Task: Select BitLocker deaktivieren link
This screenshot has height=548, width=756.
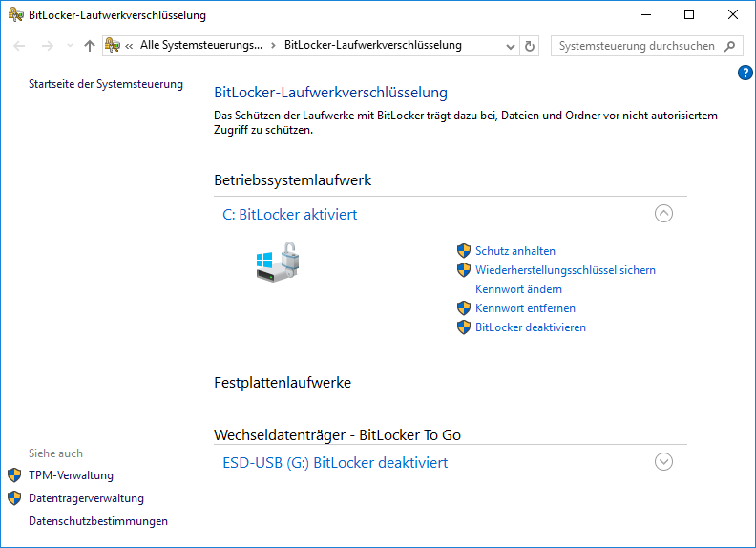Action: pos(531,327)
